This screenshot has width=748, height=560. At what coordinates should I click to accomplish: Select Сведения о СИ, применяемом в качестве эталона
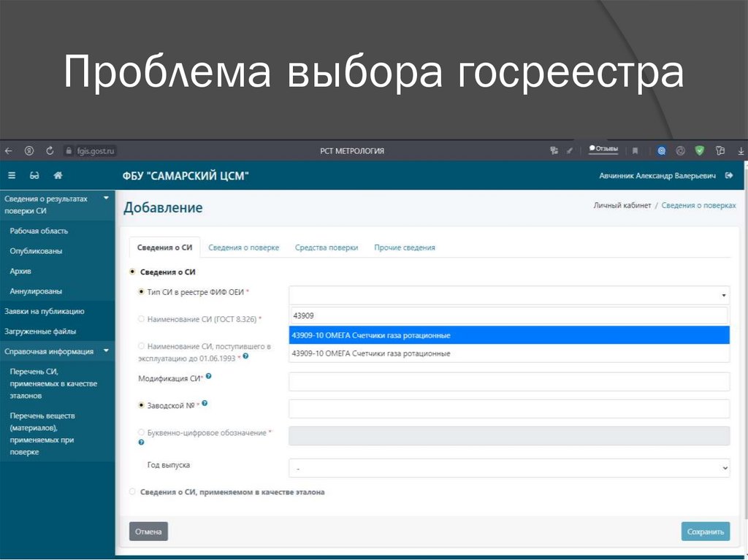pos(132,491)
